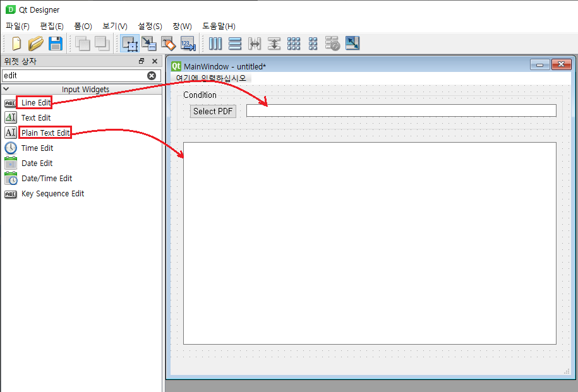Select the Plain Text Edit widget
Image resolution: width=578 pixels, height=392 pixels.
click(45, 133)
